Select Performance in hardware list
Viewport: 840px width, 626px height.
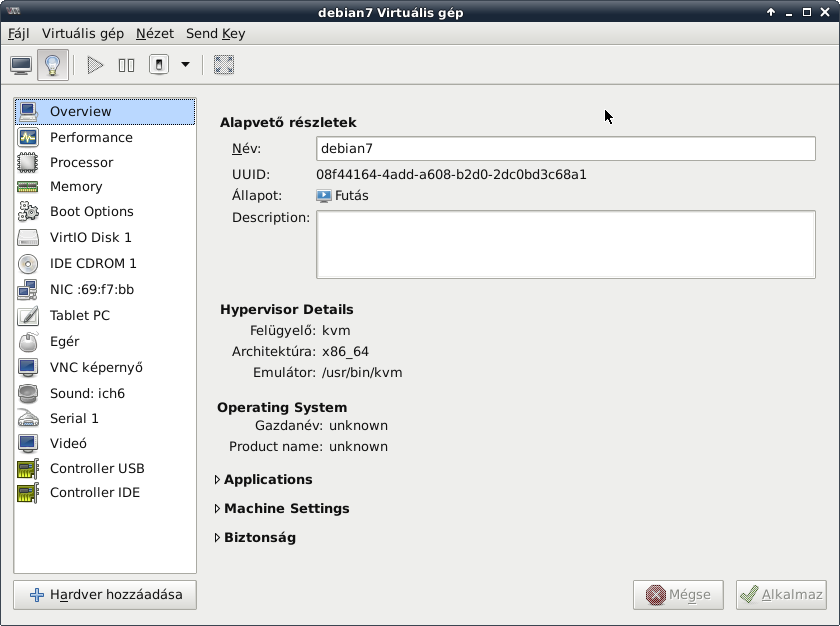coord(91,137)
